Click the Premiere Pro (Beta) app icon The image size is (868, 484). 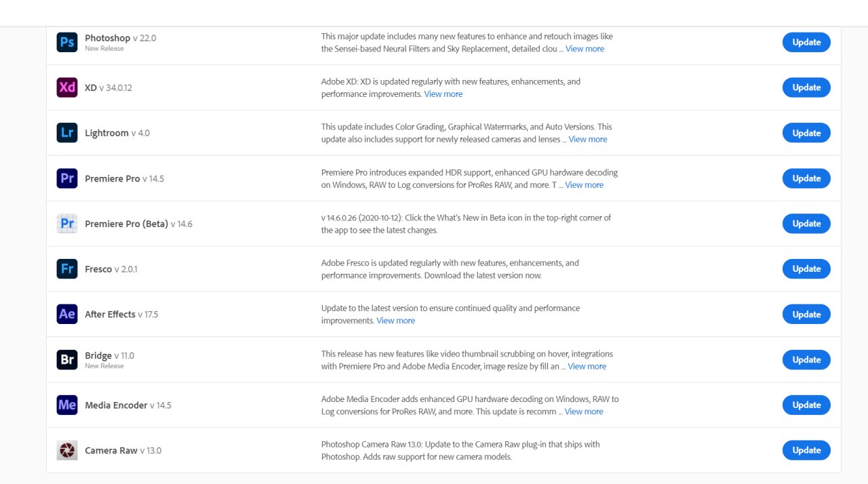(67, 224)
